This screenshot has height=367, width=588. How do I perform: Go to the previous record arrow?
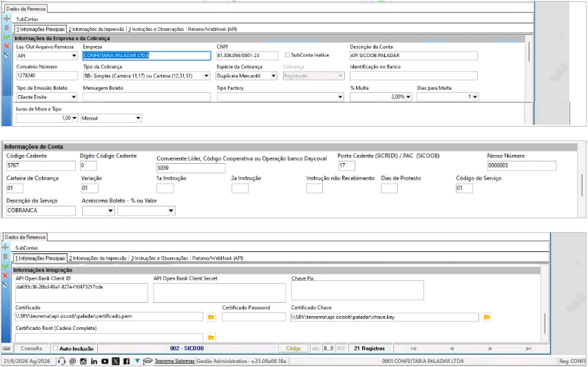[452, 348]
